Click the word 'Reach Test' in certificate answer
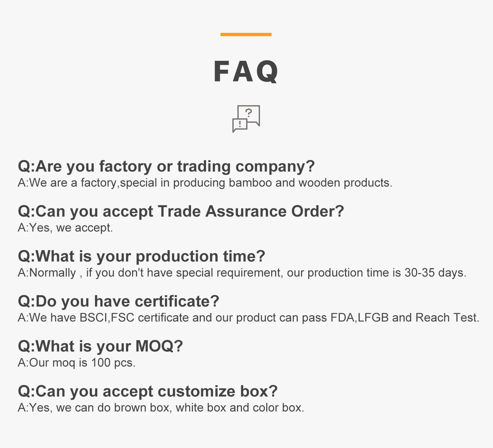The width and height of the screenshot is (493, 448). (446, 318)
